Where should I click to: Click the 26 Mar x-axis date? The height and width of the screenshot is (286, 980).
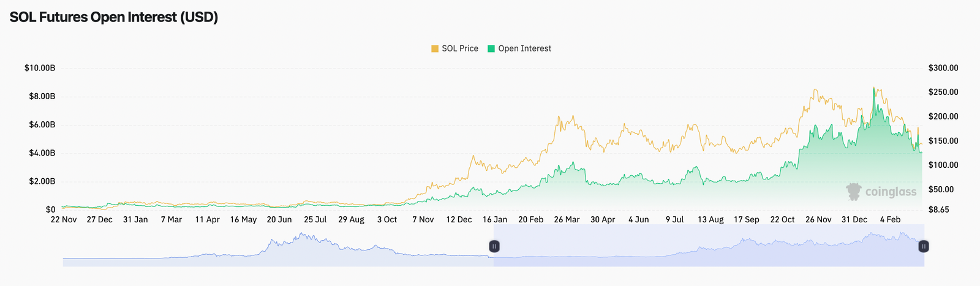[567, 219]
